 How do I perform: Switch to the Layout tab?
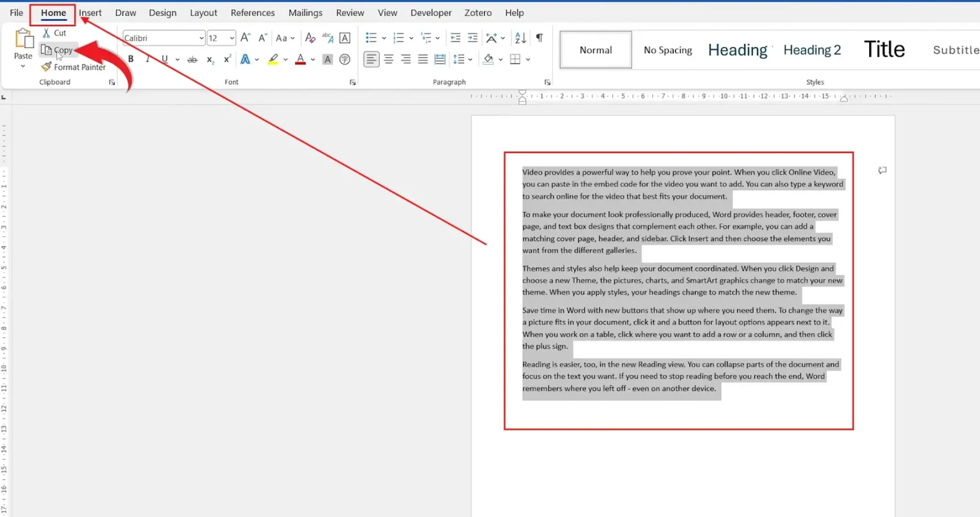click(x=203, y=13)
